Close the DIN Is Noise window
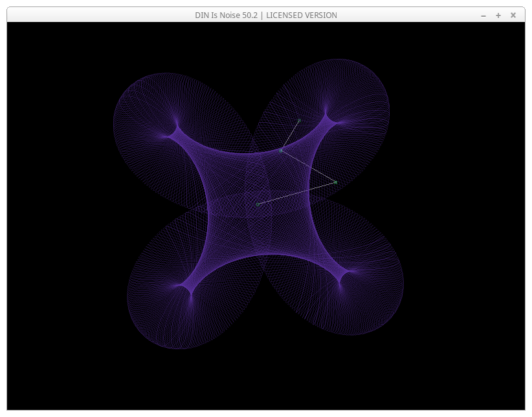The image size is (532, 417). pyautogui.click(x=513, y=16)
